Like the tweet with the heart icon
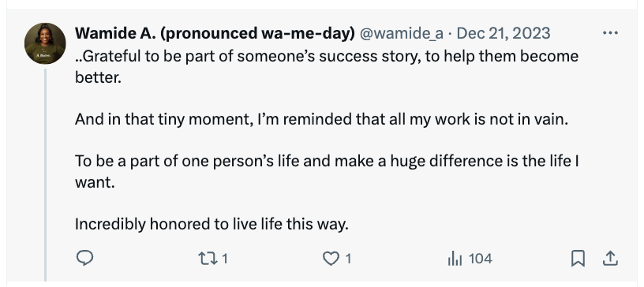This screenshot has height=287, width=644. pyautogui.click(x=331, y=259)
